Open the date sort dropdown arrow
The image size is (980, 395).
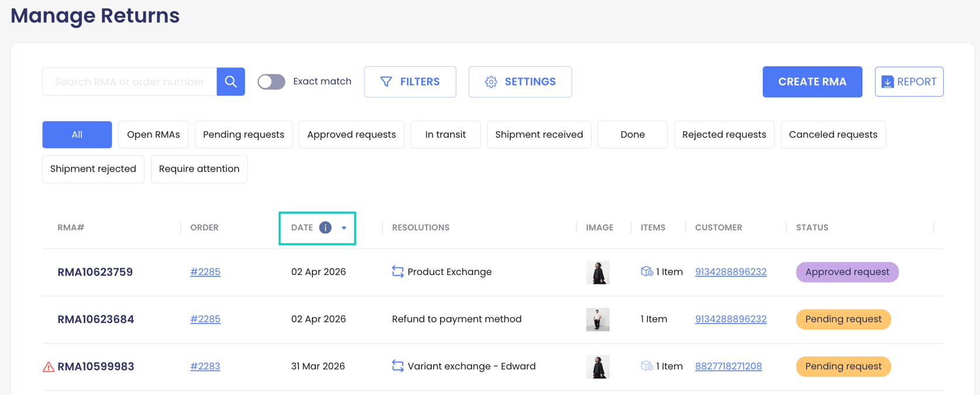[x=344, y=228]
